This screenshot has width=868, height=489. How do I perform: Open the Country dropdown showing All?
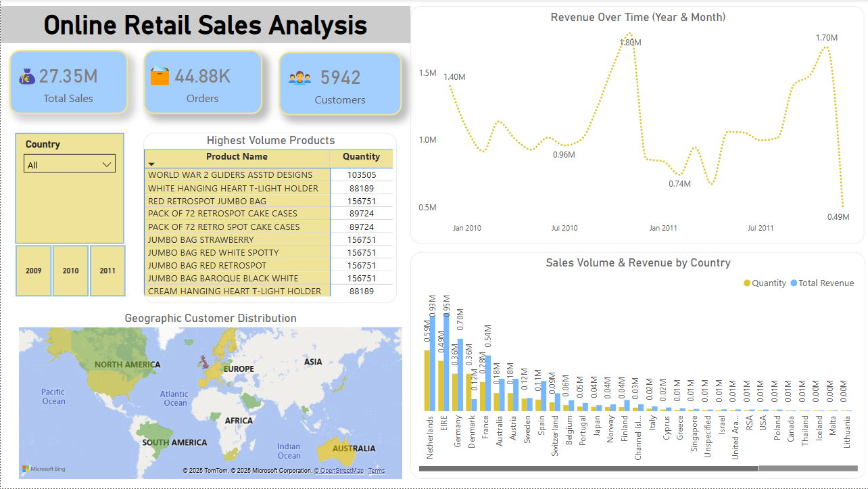pos(106,163)
